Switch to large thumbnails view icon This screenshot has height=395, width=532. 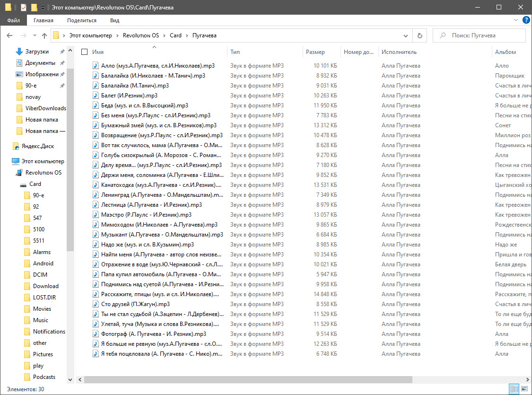pyautogui.click(x=524, y=389)
